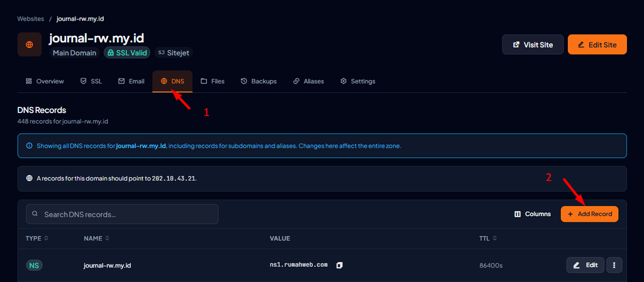The image size is (644, 282).
Task: Open the Visit Site button
Action: (533, 45)
